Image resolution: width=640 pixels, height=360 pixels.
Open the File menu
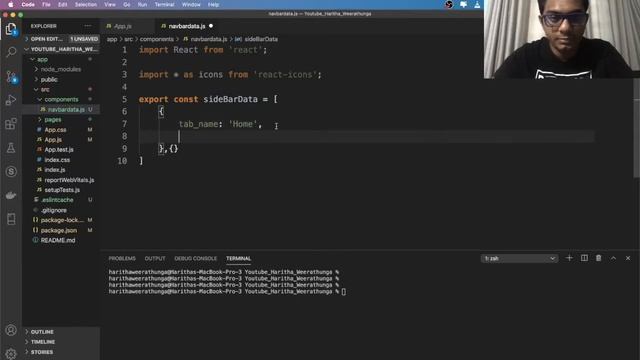47,4
